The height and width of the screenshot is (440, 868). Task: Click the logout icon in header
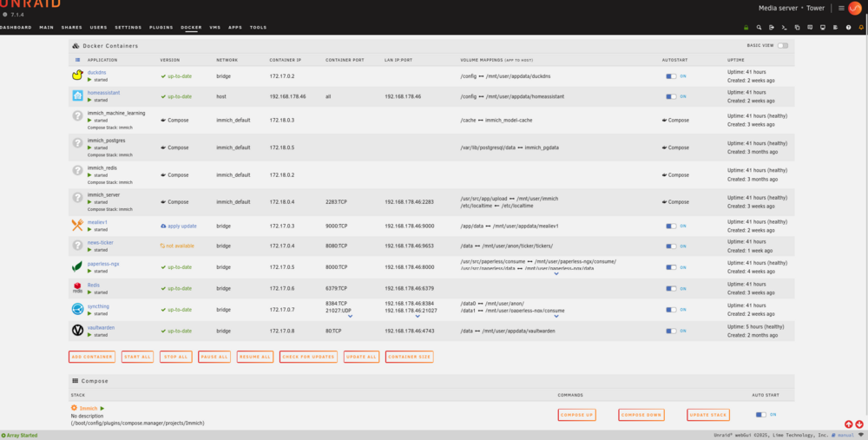771,27
